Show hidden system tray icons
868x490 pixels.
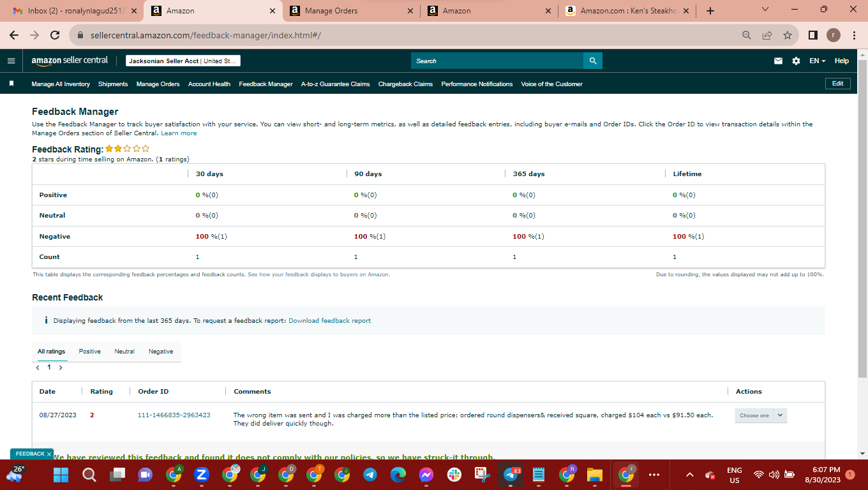pyautogui.click(x=689, y=475)
